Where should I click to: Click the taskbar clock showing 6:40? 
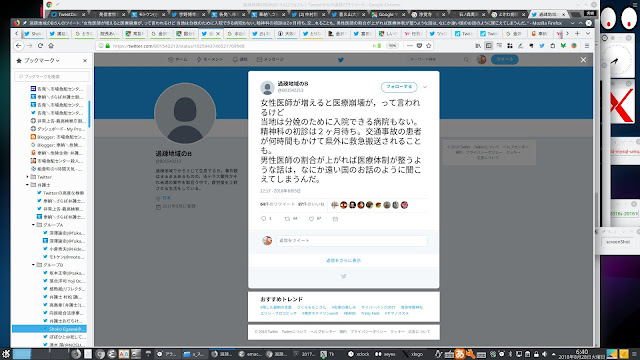click(582, 354)
